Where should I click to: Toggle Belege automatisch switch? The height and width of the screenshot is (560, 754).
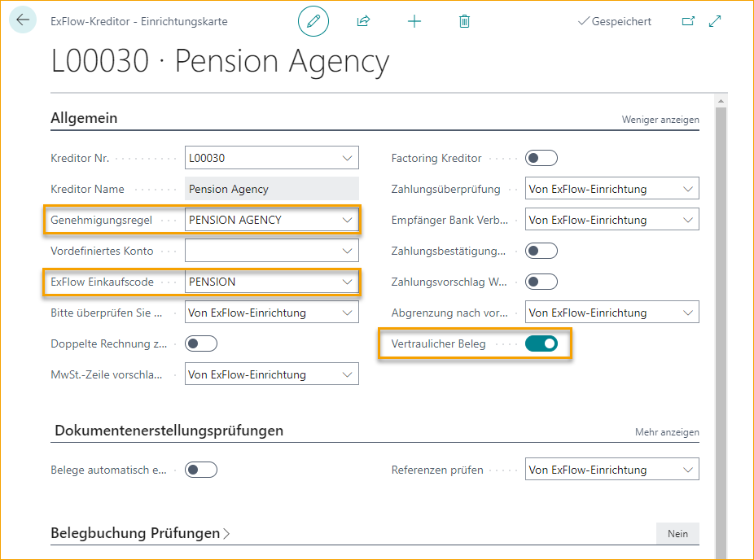[201, 470]
